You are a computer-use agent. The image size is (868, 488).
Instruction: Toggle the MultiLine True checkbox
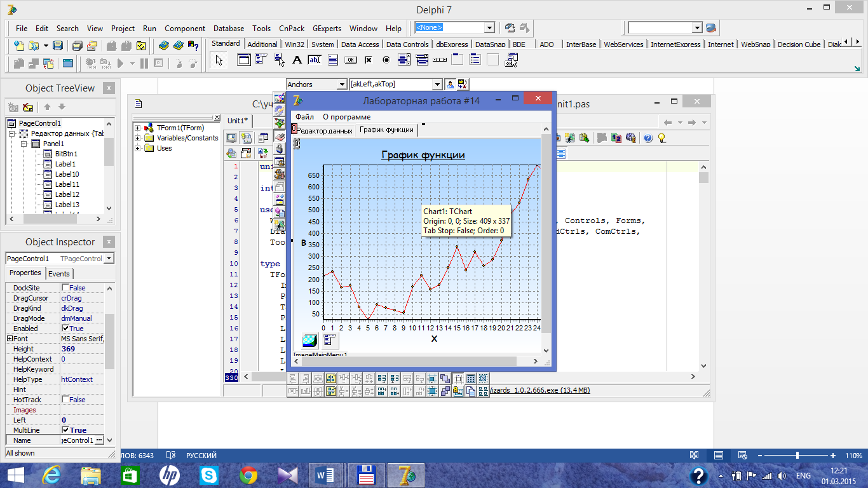(x=65, y=430)
